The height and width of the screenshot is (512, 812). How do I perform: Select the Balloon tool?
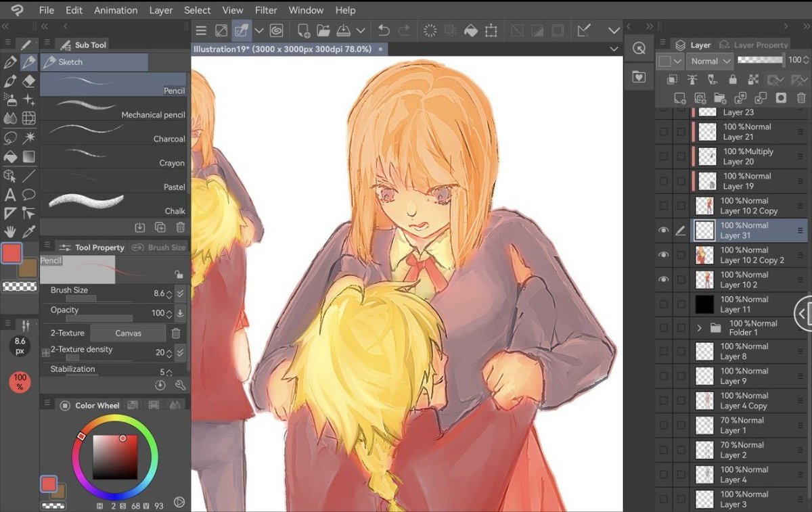coord(28,195)
